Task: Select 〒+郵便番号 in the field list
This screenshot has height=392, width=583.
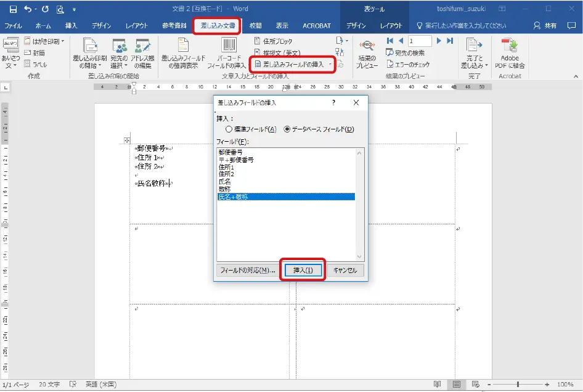Action: 286,160
